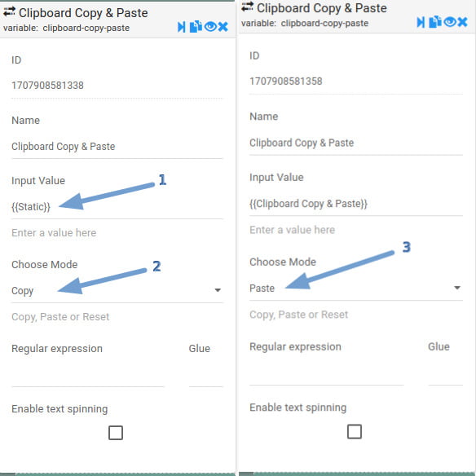Click swap arrows icon in right panel title
Viewport: 476px width, 476px height.
click(248, 7)
